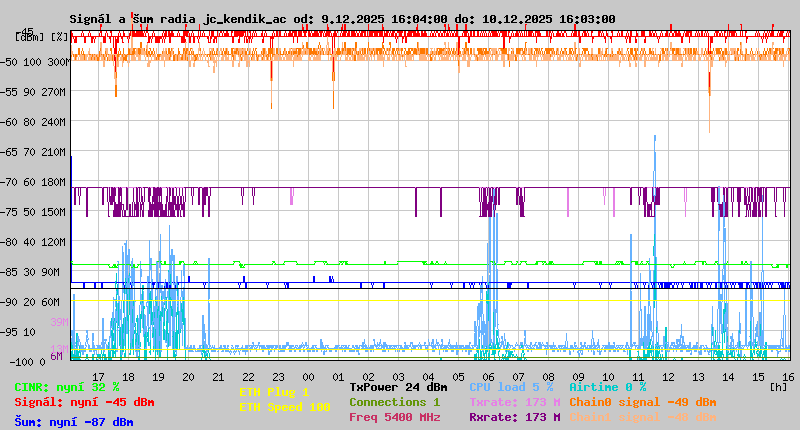Click the '00' hour label on the x-axis
Image resolution: width=800 pixels, height=430 pixels.
[x=308, y=377]
